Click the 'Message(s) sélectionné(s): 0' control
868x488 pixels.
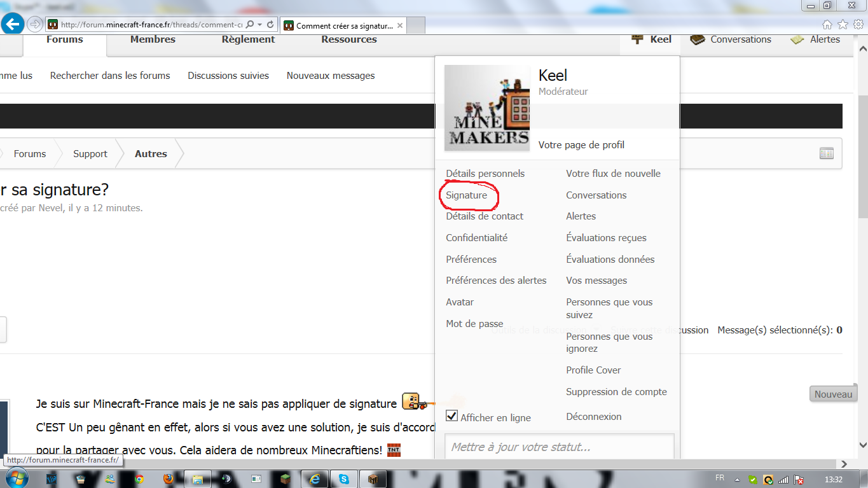coord(780,330)
